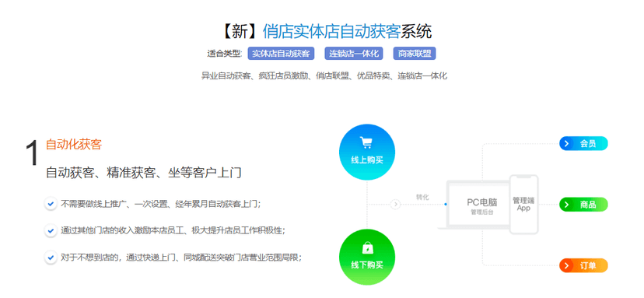This screenshot has height=298, width=644.
Task: Click the heading 俏店实体店自动获客系统
Action: tap(326, 31)
